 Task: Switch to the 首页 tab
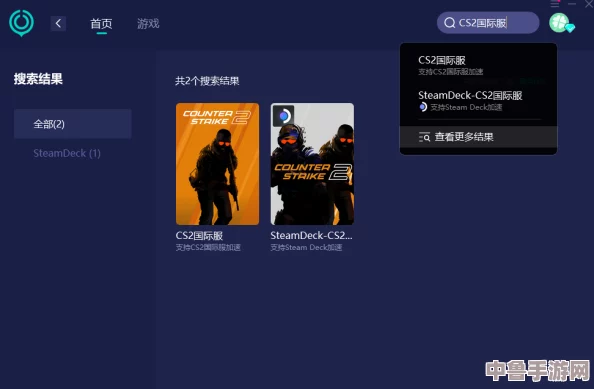pyautogui.click(x=101, y=23)
